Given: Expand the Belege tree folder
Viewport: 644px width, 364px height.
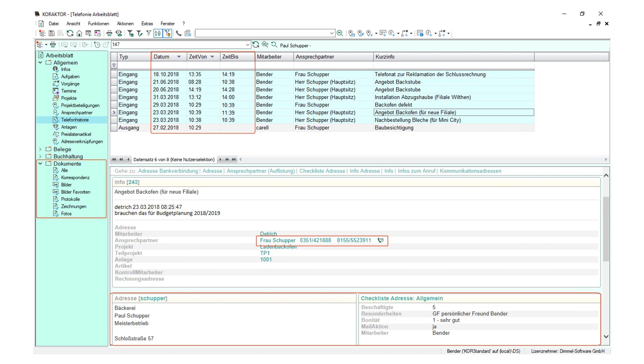Looking at the screenshot, I should tap(41, 149).
